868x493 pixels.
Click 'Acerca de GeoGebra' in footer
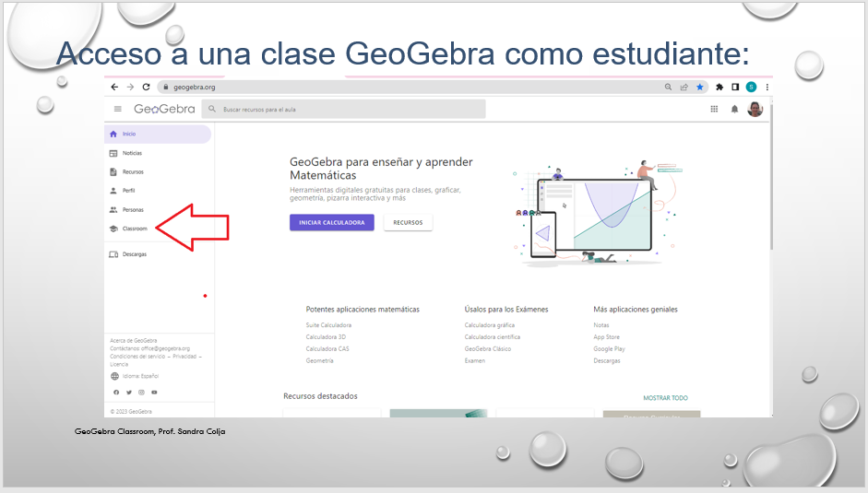click(x=134, y=341)
